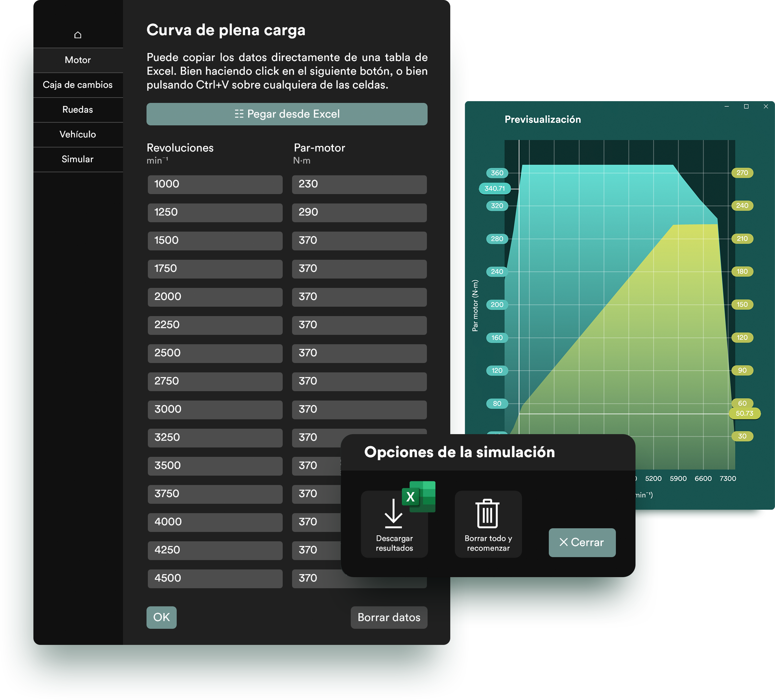Click the 270 right-axis label
Viewport: 775px width, 700px height.
742,173
